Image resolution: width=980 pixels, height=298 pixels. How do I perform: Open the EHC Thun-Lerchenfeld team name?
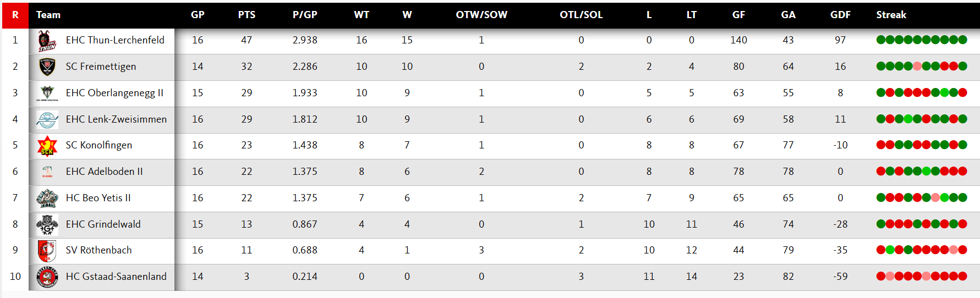pyautogui.click(x=115, y=40)
